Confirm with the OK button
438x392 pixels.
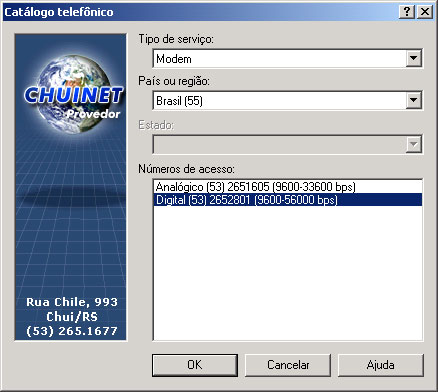coord(195,365)
